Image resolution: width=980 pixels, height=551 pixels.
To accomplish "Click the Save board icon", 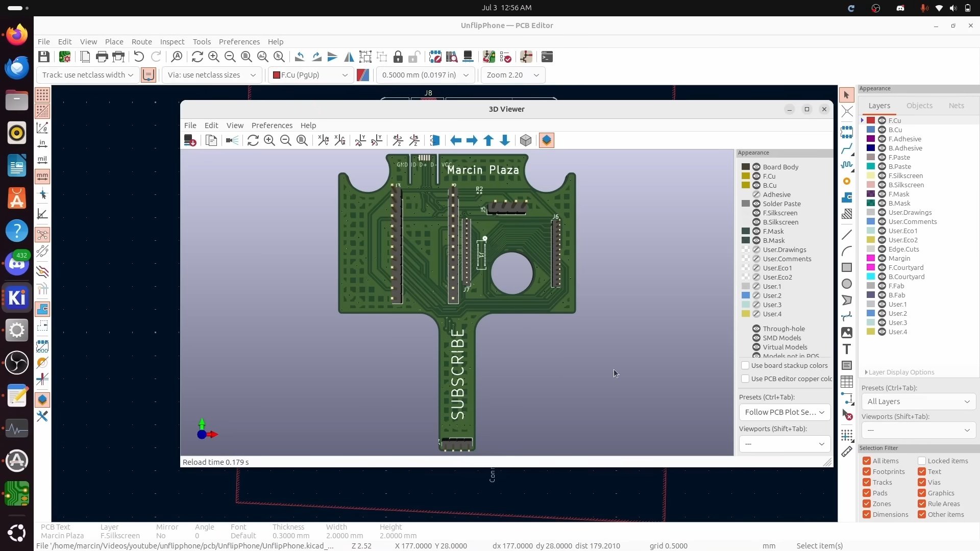I will point(44,57).
